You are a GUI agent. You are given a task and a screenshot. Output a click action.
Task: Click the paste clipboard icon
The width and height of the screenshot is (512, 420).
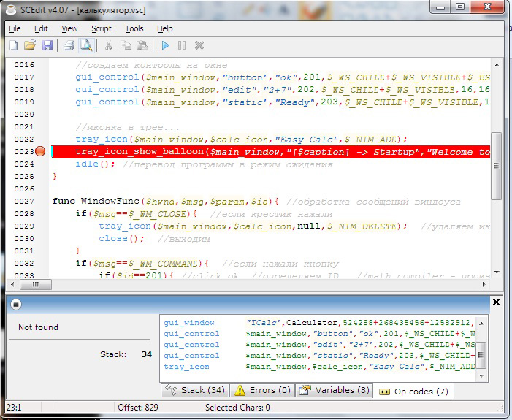click(142, 45)
